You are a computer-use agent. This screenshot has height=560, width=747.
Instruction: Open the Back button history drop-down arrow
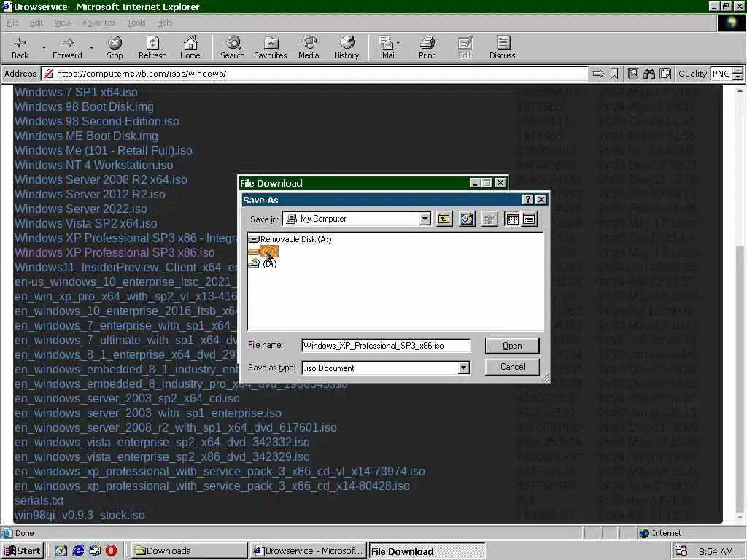44,47
